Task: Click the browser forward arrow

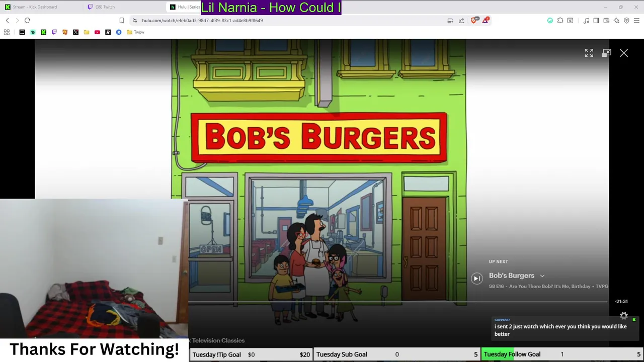Action: coord(17,21)
